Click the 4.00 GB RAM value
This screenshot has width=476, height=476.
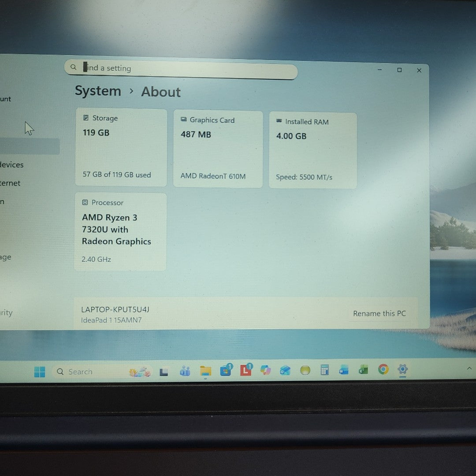coord(291,136)
